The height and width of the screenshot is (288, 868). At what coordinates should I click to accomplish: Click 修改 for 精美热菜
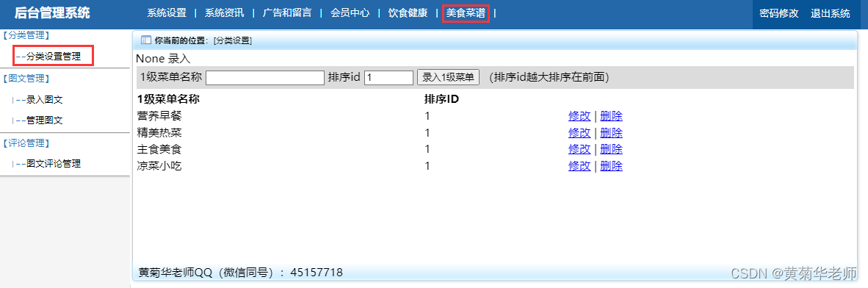579,133
